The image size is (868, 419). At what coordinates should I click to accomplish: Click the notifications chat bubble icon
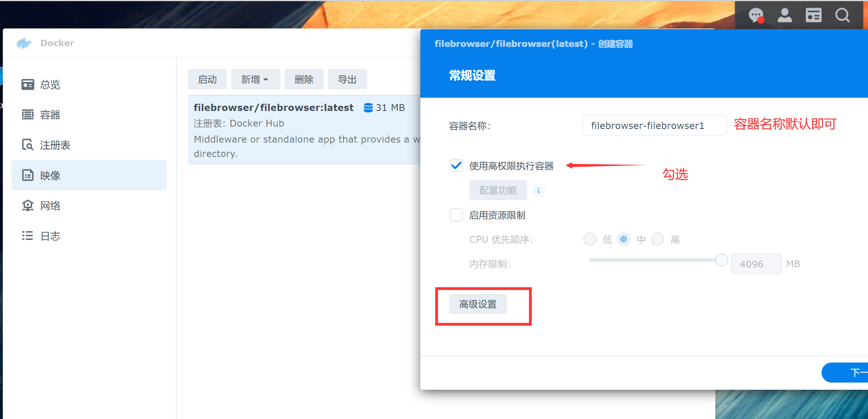(756, 15)
